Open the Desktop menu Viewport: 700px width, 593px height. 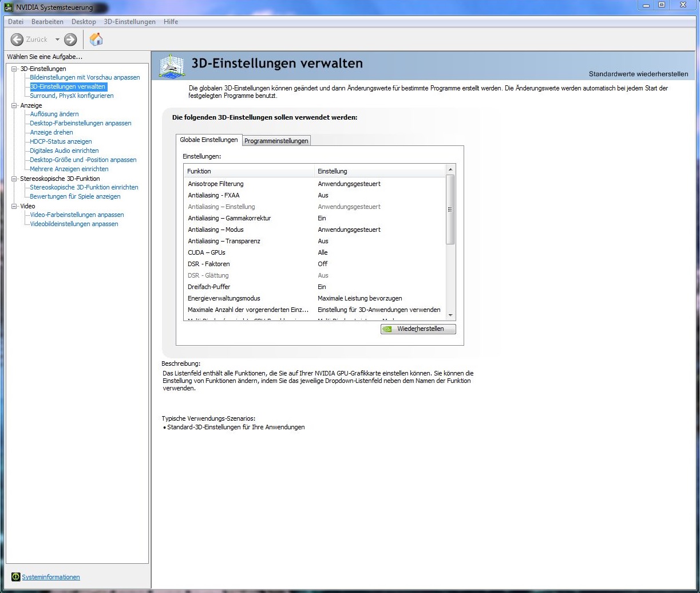(84, 22)
